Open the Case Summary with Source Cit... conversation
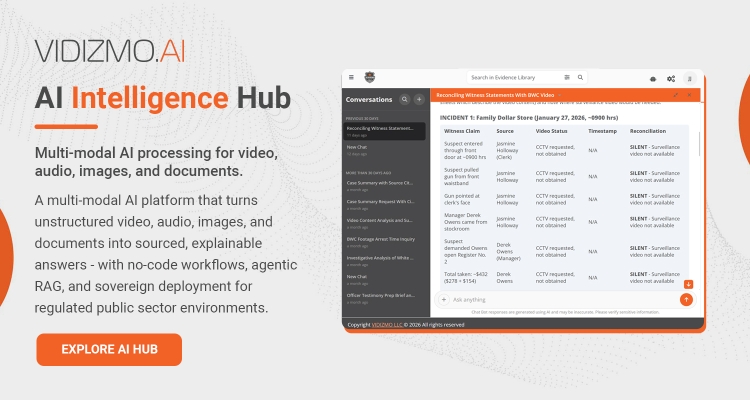This screenshot has width=750, height=400. 384,186
